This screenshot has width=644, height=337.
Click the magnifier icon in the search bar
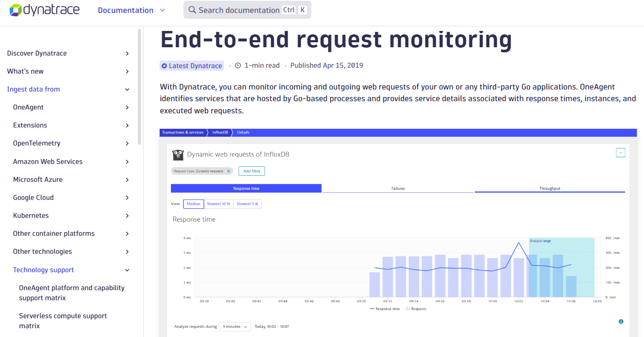[x=192, y=10]
